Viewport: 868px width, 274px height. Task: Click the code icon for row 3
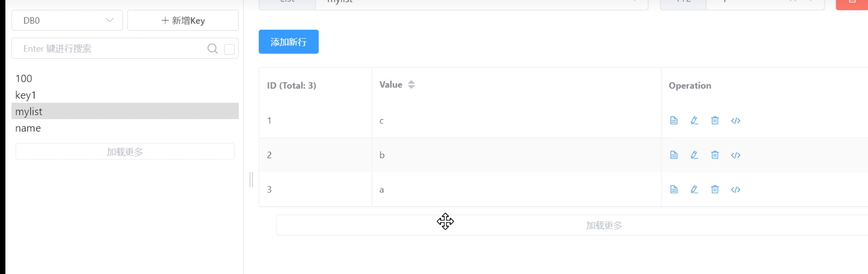pos(736,190)
